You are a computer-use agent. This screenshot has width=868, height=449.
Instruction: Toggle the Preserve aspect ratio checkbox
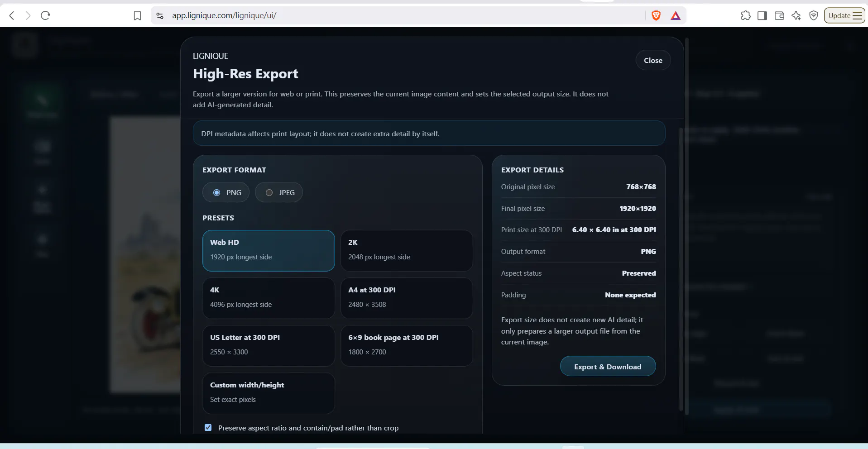pyautogui.click(x=208, y=428)
